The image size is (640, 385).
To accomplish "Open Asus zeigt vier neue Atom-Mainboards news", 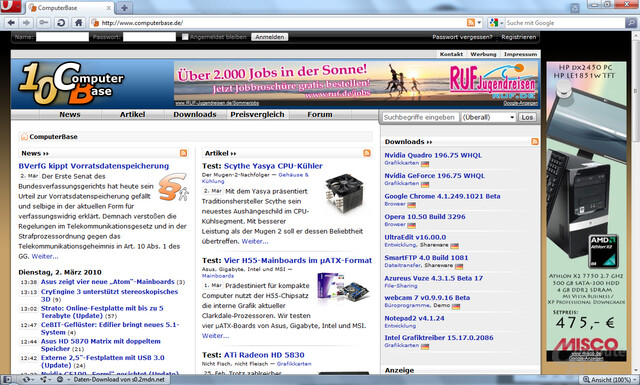I will click(108, 282).
